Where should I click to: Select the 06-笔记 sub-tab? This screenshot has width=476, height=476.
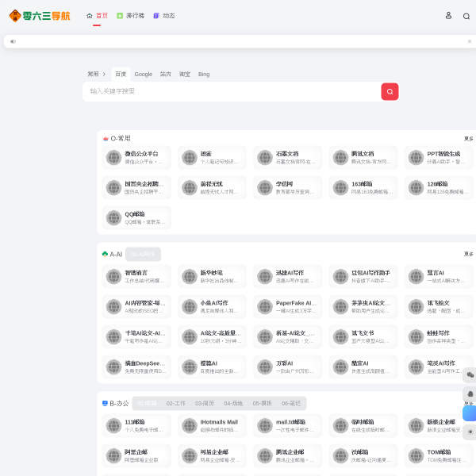point(291,404)
